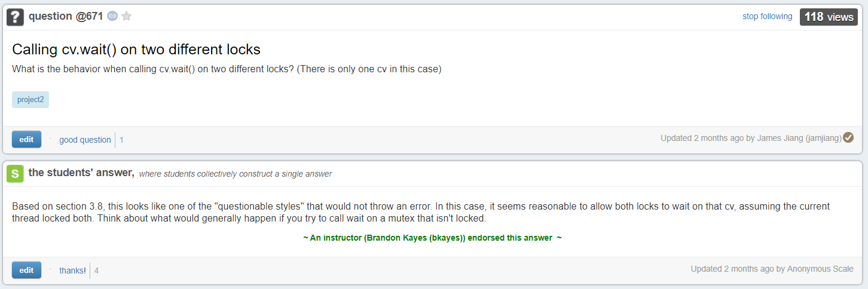
Task: Open update history by James Jiang
Action: 751,138
